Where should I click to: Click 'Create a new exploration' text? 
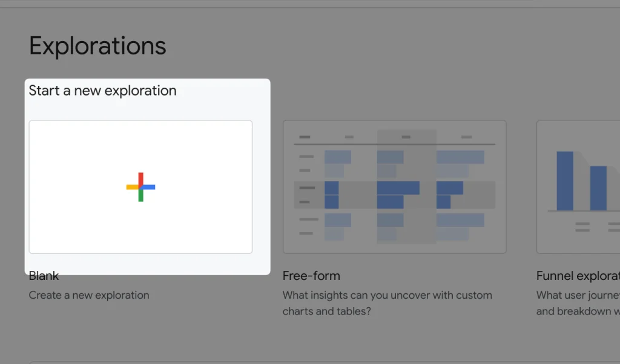pyautogui.click(x=88, y=295)
